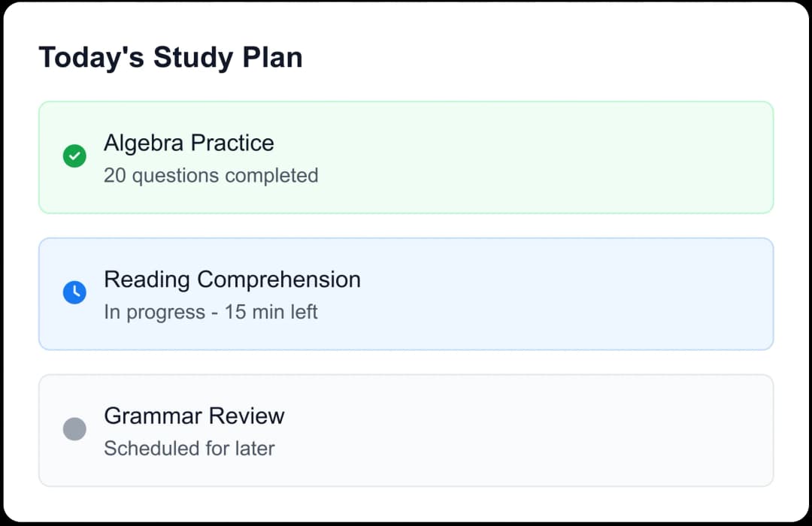Click the word "Review" in the gray card

pyautogui.click(x=247, y=416)
